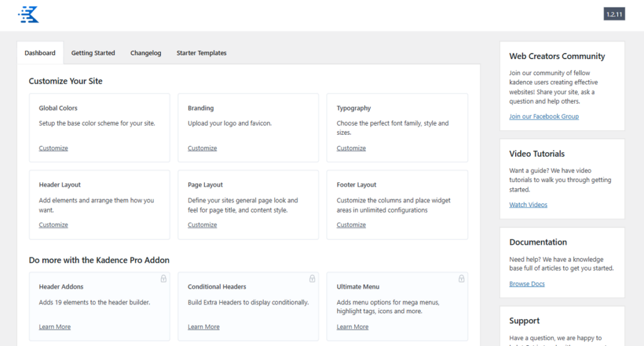Go to the Starter Templates tab

201,53
